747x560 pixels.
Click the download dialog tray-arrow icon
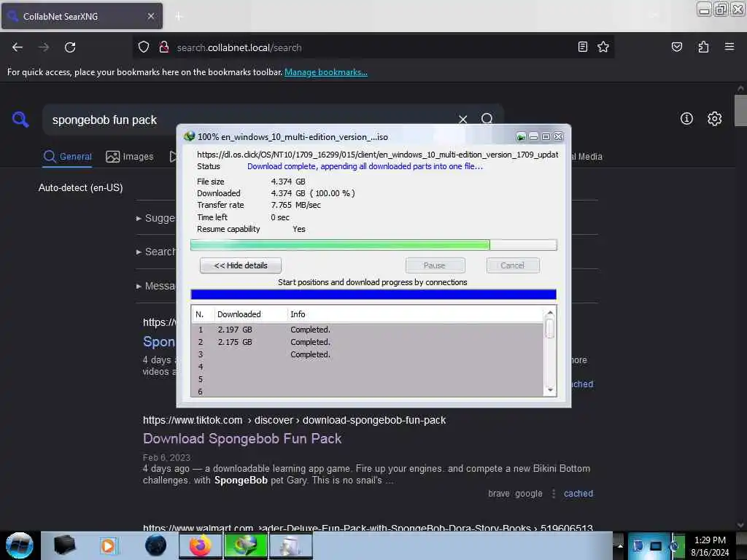coord(521,137)
